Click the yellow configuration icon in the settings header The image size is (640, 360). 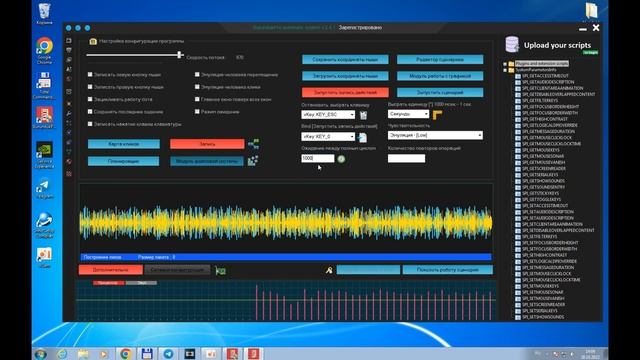93,41
